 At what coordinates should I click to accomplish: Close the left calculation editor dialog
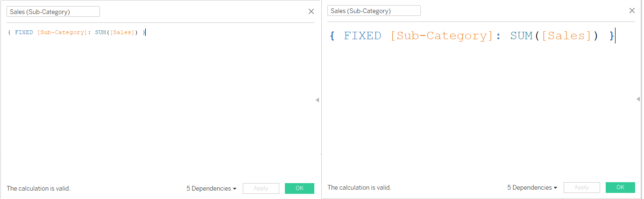pyautogui.click(x=311, y=12)
